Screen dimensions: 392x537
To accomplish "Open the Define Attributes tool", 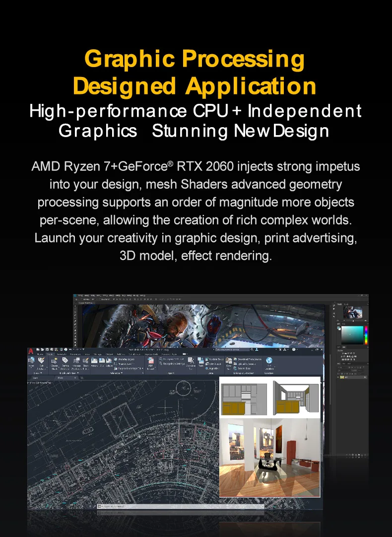I will (x=65, y=363).
